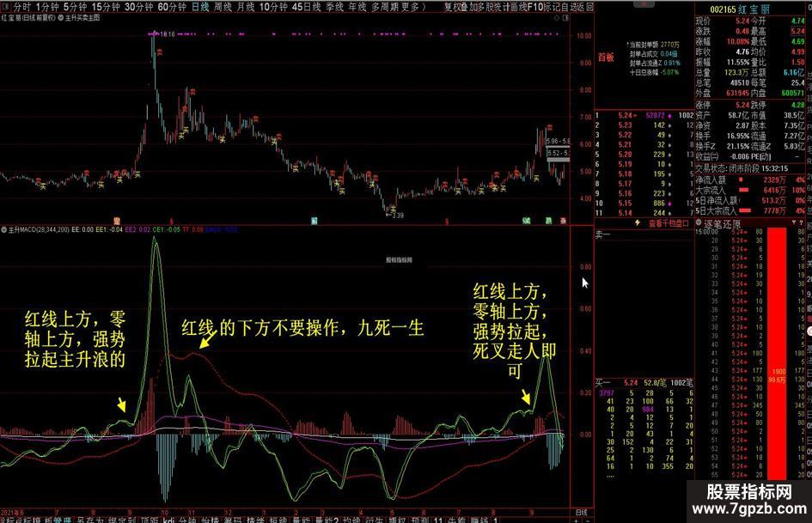Click the 净流入额 2329万 row
Screen dimensions: 812x523
(x=750, y=179)
